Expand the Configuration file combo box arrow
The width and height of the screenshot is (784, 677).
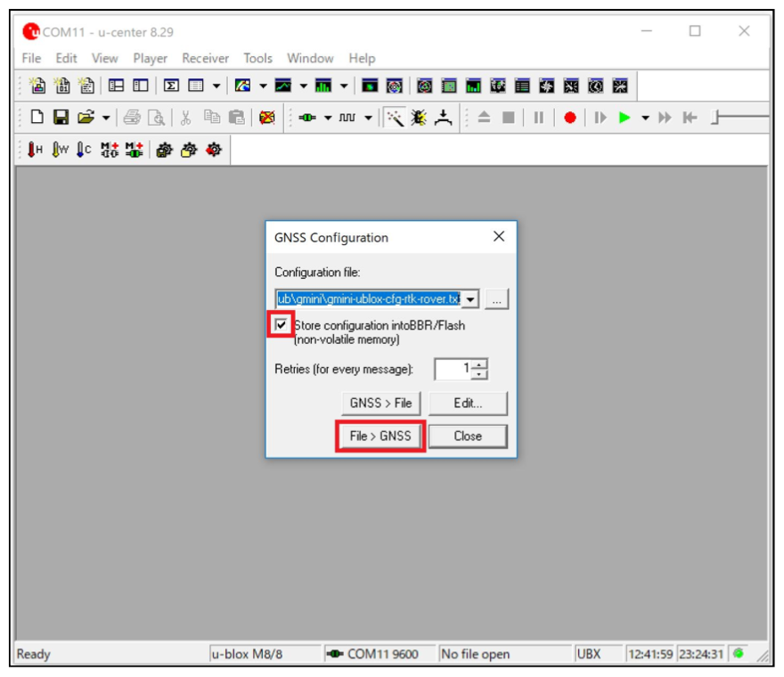tap(470, 299)
